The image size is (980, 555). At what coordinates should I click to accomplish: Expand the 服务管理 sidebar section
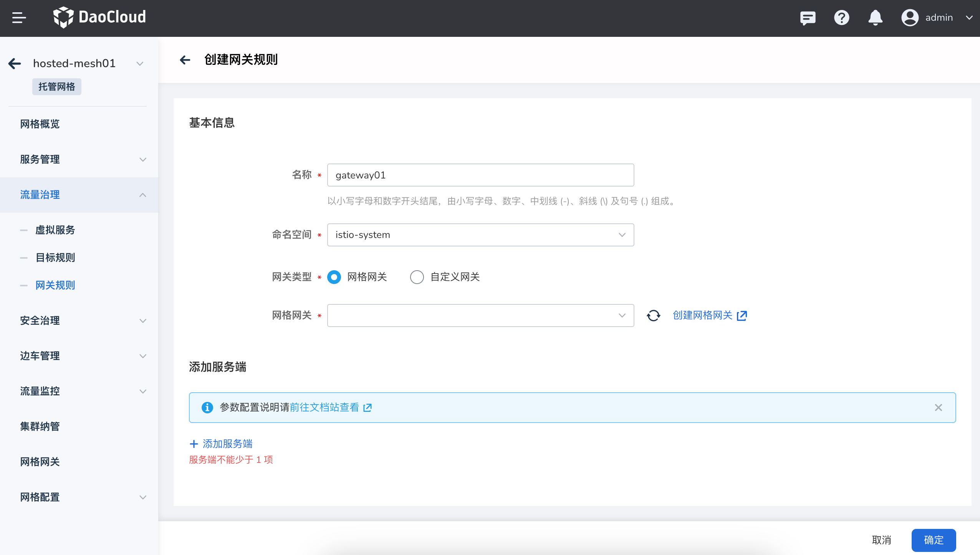tap(79, 159)
